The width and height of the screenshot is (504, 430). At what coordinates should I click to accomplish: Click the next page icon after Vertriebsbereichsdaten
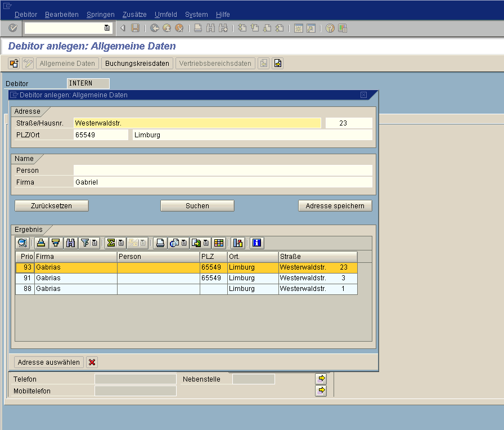pos(278,64)
